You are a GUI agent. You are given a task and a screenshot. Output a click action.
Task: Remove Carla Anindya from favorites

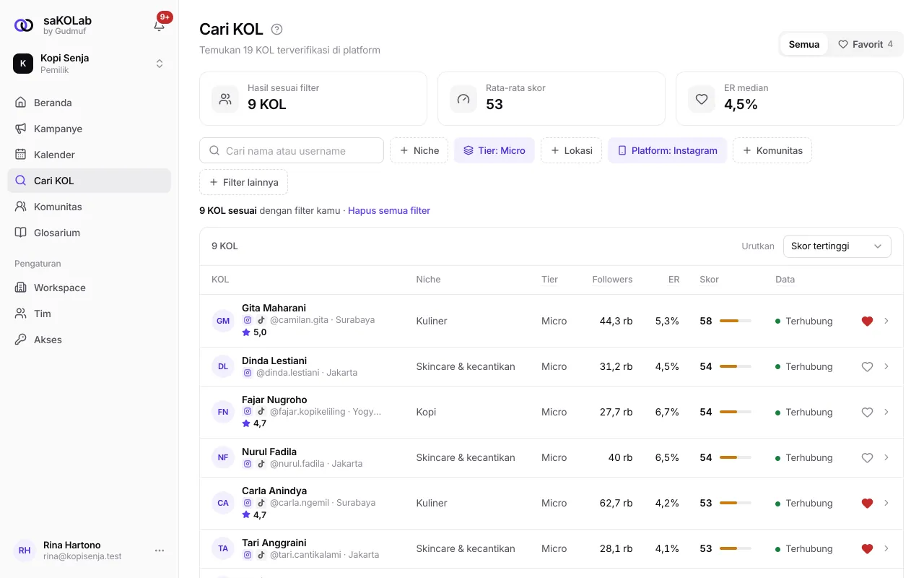[x=868, y=503]
